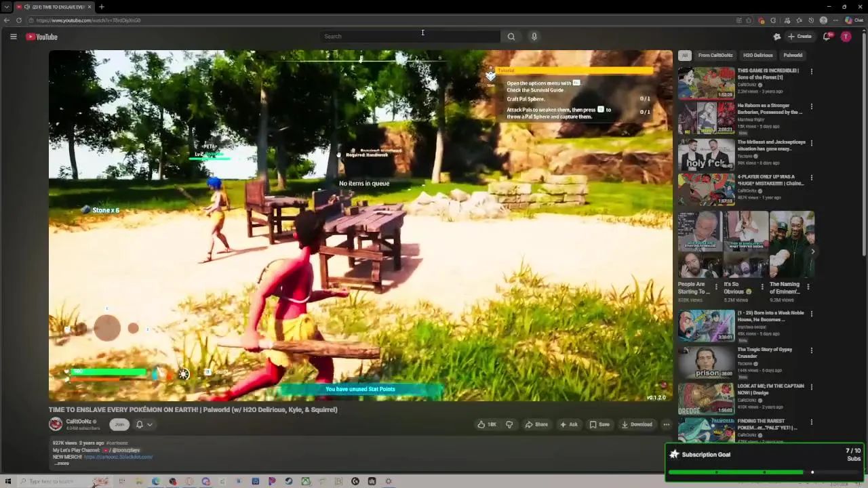
Task: Open the 'holy f*ck' MrBeast video thumbnail
Action: [x=707, y=155]
